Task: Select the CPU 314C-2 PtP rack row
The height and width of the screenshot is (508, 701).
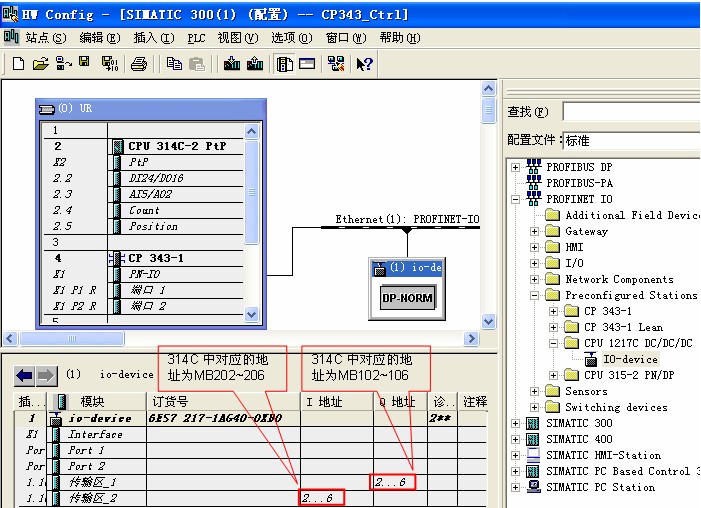Action: click(143, 146)
